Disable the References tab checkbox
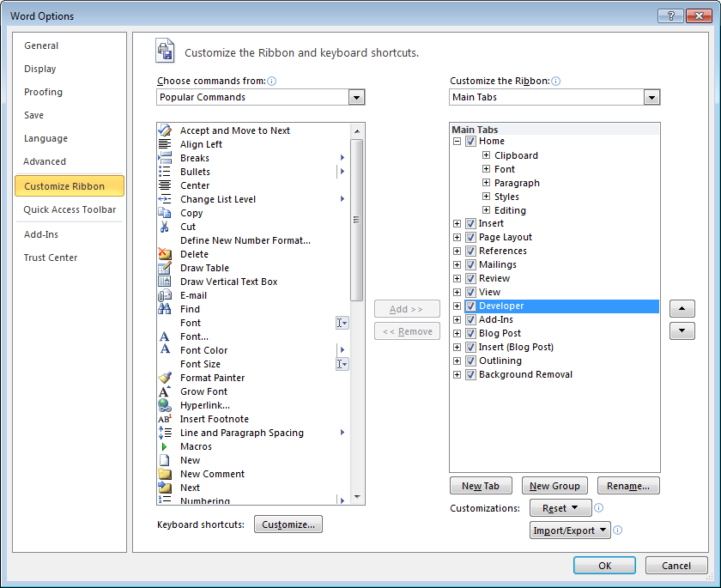The image size is (721, 588). tap(470, 251)
